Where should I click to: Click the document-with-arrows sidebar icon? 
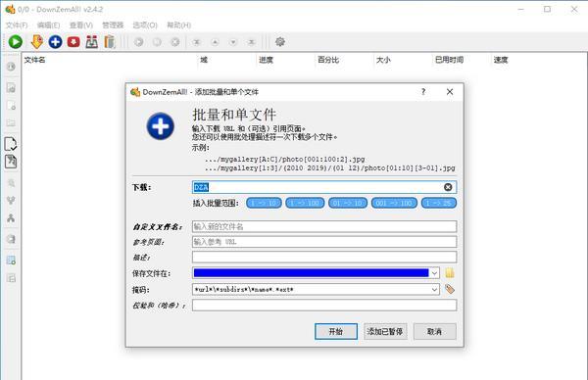(11, 162)
